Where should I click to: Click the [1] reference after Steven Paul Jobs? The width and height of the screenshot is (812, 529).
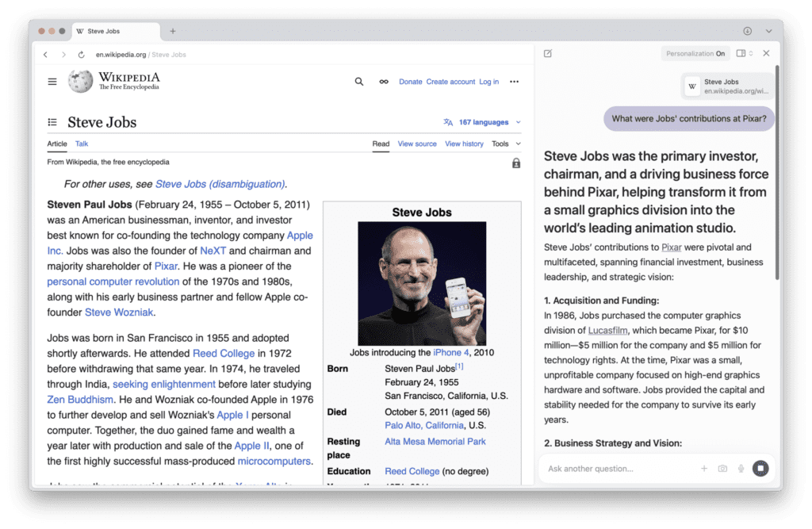pyautogui.click(x=459, y=366)
